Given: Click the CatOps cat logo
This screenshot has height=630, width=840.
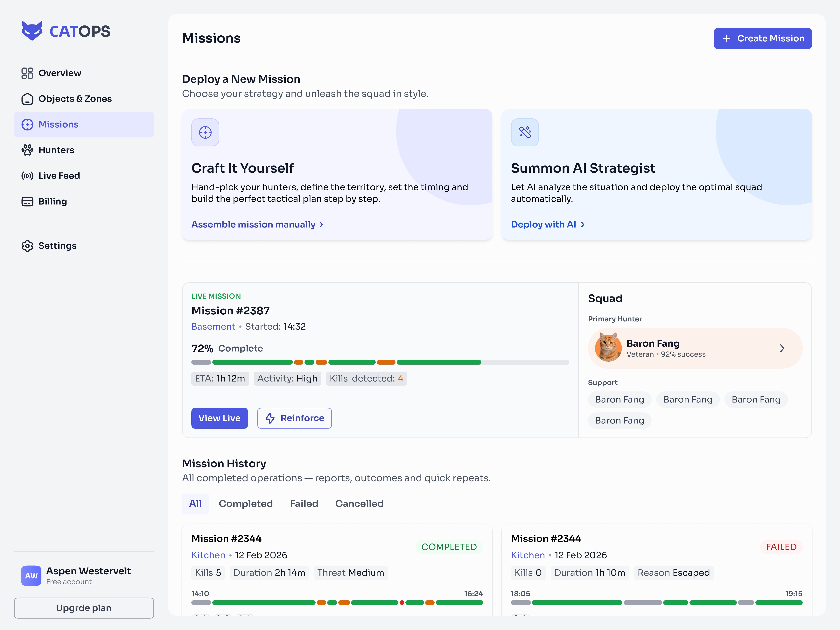Looking at the screenshot, I should point(32,31).
